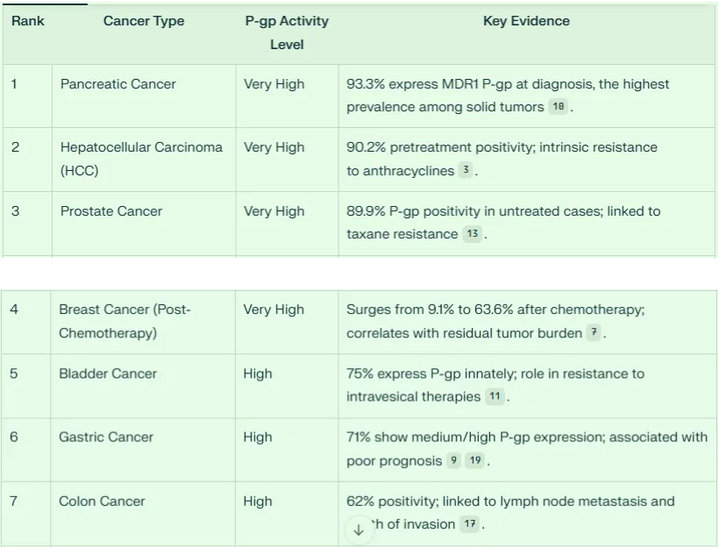Image resolution: width=719 pixels, height=548 pixels.
Task: Click citation 17 in Colon Cancer row
Action: coord(472,524)
